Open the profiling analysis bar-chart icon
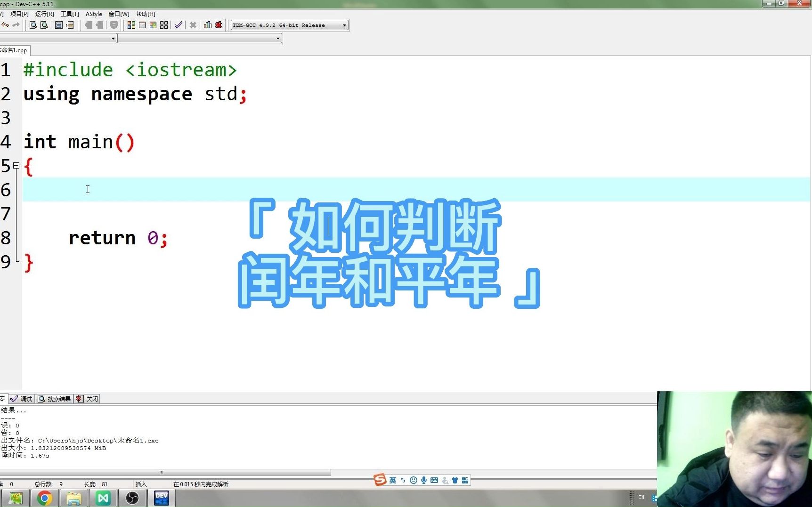The image size is (812, 507). pos(208,25)
